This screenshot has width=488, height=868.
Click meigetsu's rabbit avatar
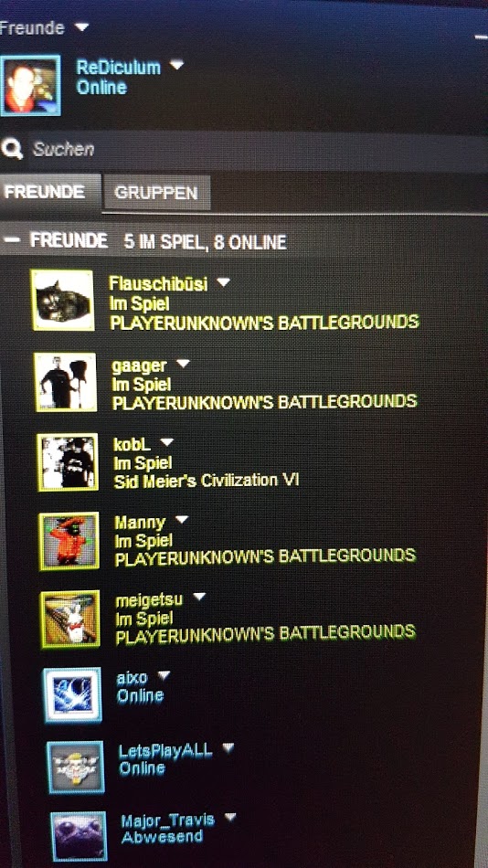tap(70, 619)
